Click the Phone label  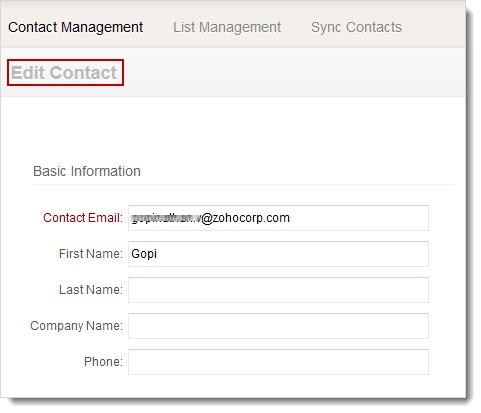(103, 362)
